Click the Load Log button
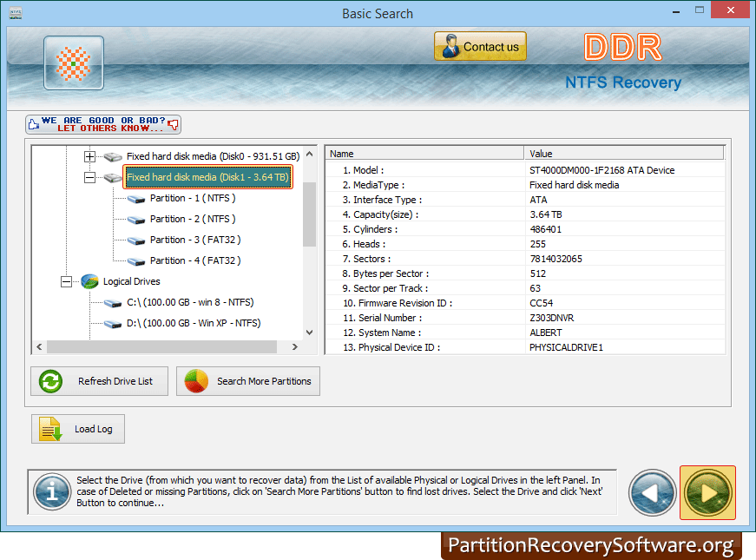 pos(78,429)
